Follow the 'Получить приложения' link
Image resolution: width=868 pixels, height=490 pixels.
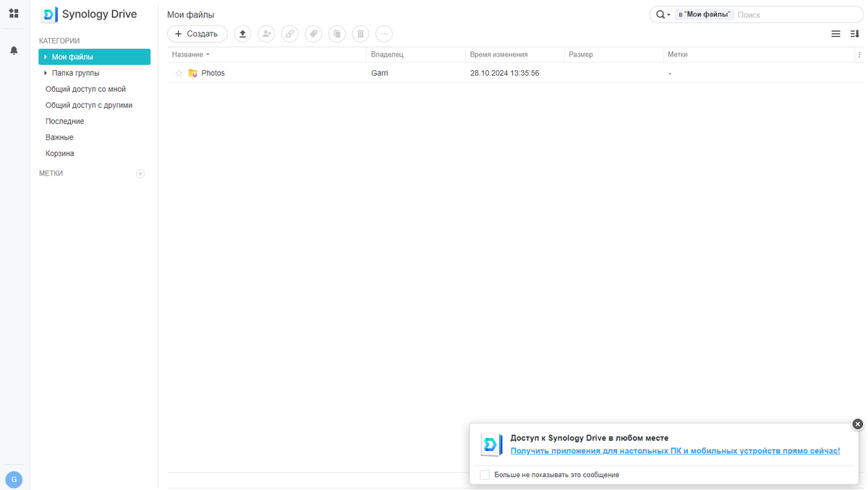(676, 451)
